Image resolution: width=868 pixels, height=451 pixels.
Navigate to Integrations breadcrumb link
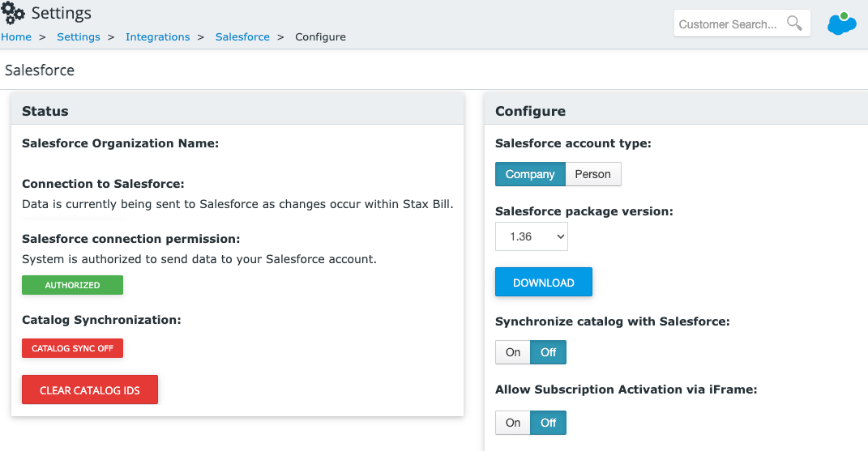click(158, 37)
